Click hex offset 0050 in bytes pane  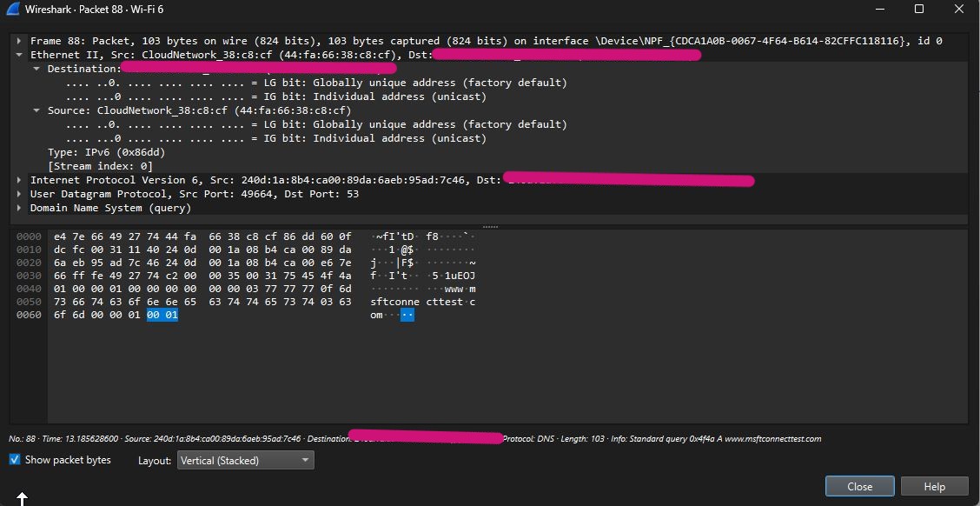28,302
